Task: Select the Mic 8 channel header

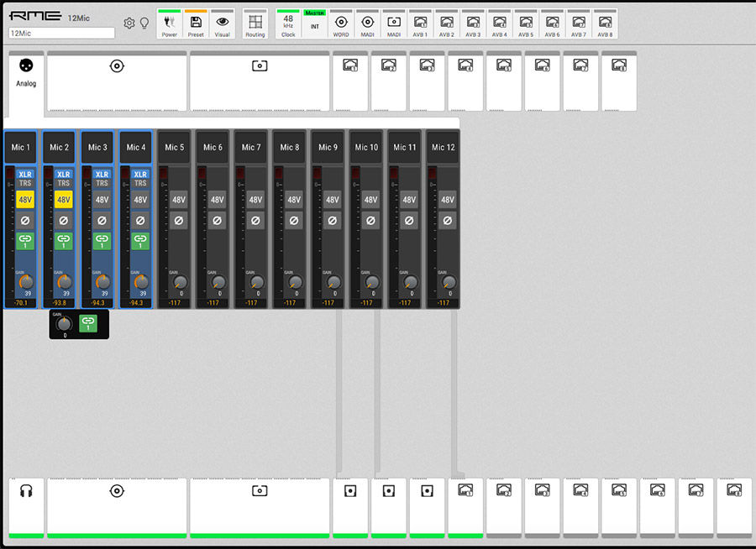Action: (x=290, y=147)
